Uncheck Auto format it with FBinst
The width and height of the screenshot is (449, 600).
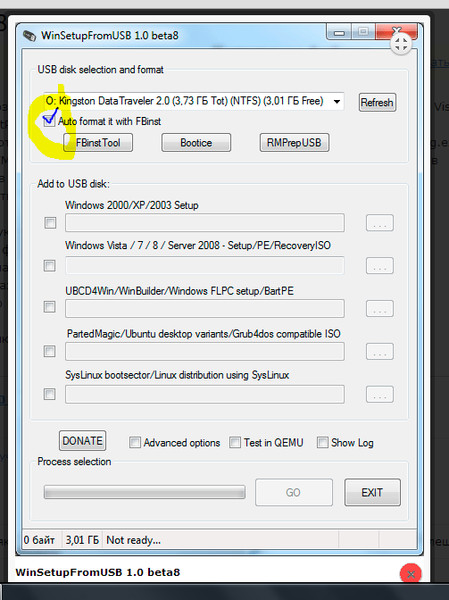(x=49, y=121)
